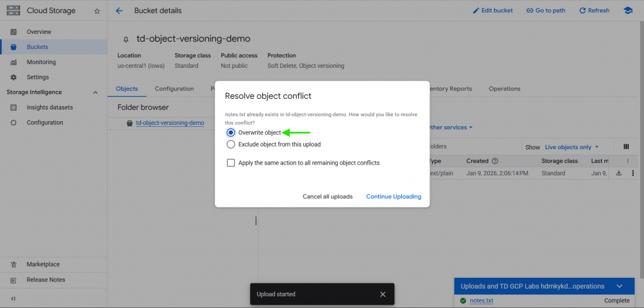Click Continue Uploading

tap(394, 197)
